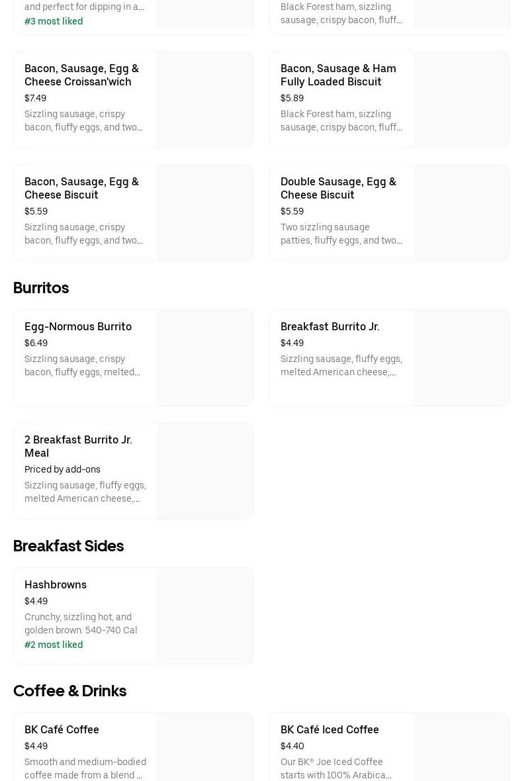Open the 2 Breakfast Burrito Jr. Meal

78,446
